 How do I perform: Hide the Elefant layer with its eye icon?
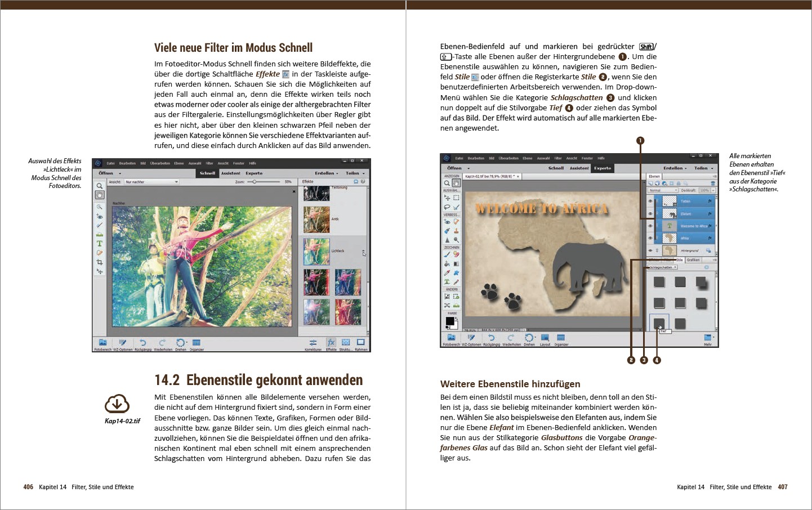(x=650, y=214)
